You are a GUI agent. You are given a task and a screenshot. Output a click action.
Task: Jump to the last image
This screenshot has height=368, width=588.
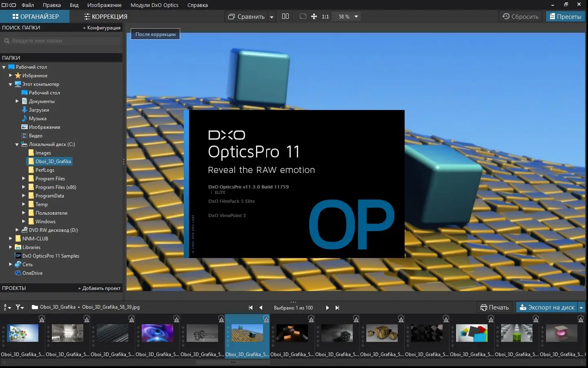coord(337,307)
